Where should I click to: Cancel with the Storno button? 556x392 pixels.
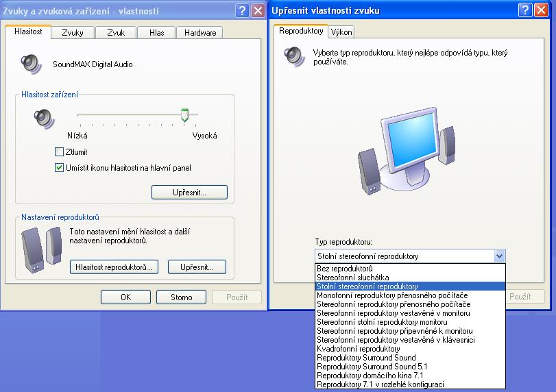pyautogui.click(x=181, y=297)
